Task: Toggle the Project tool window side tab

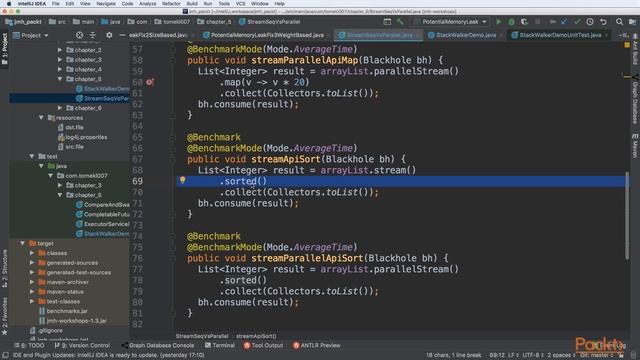Action: coord(4,49)
